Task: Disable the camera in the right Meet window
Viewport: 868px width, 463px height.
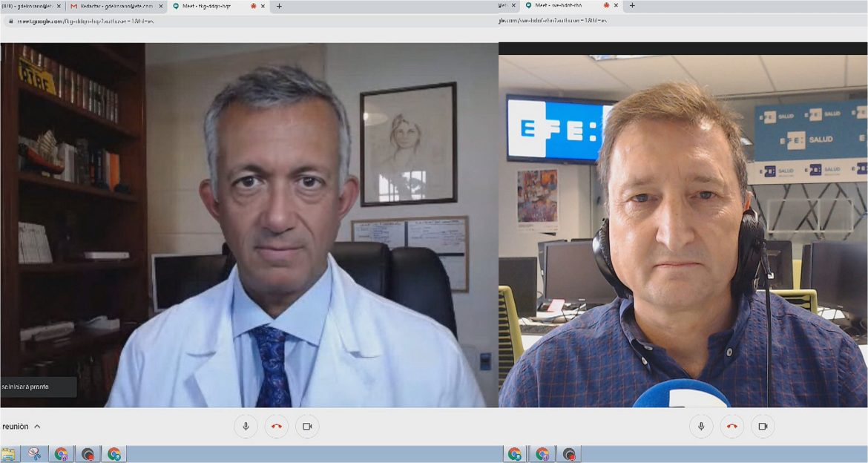Action: point(762,427)
